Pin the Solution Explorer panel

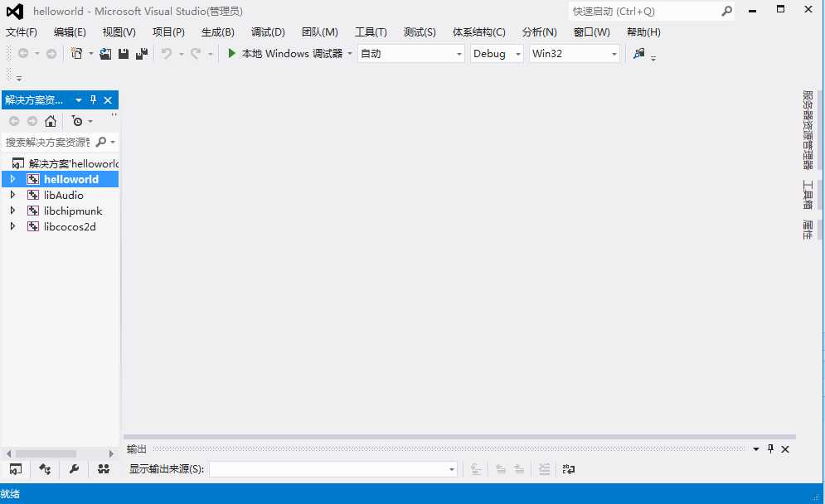93,100
